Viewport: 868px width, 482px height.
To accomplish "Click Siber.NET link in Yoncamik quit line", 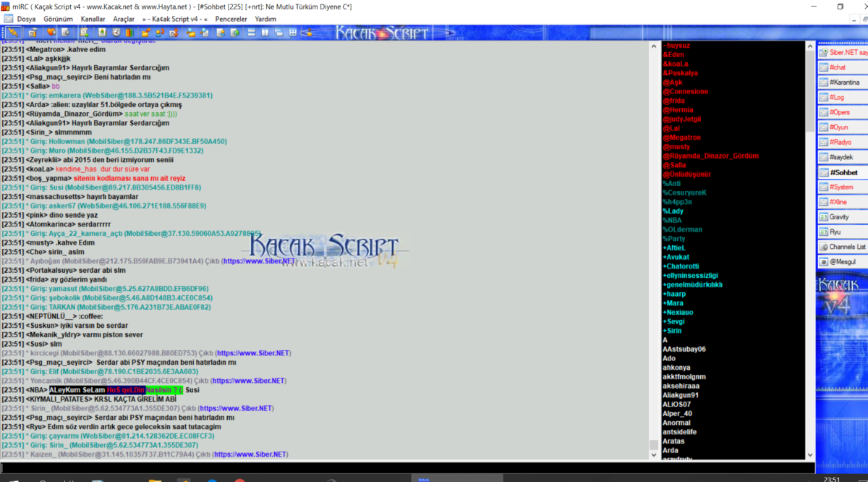I will pyautogui.click(x=250, y=381).
